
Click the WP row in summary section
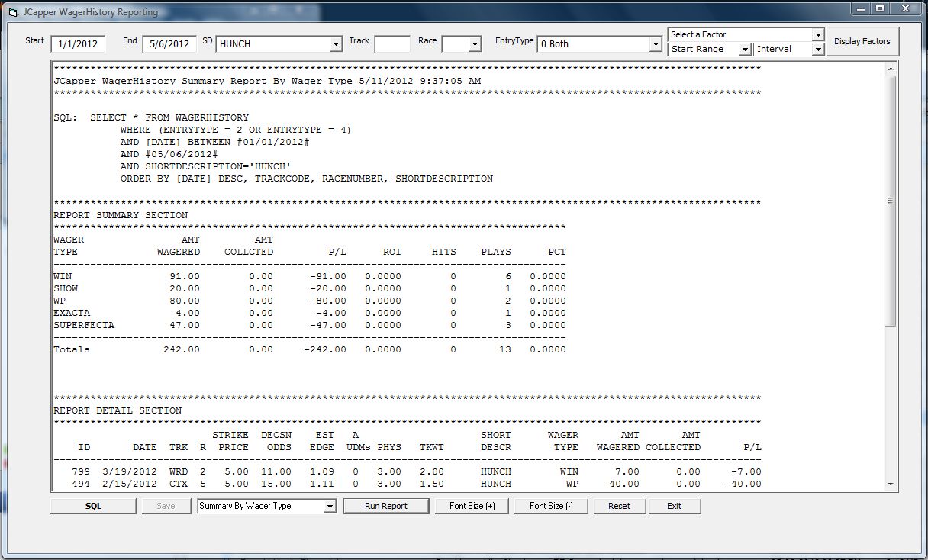(310, 301)
